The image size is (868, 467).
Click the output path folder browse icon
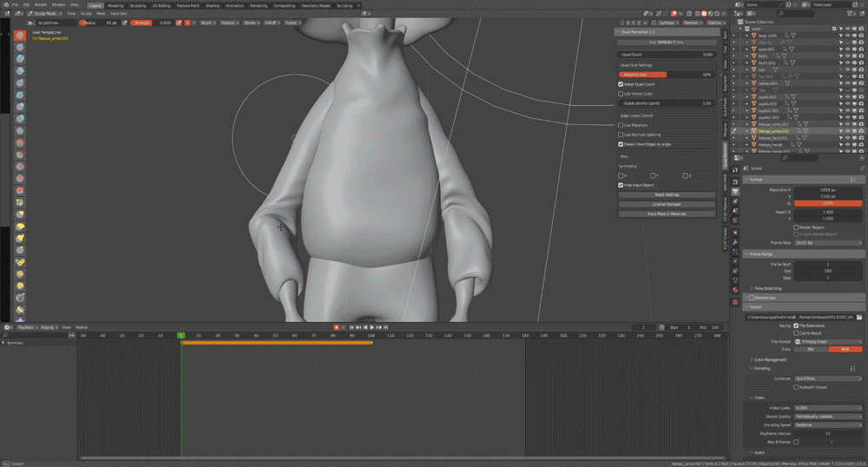tap(859, 318)
